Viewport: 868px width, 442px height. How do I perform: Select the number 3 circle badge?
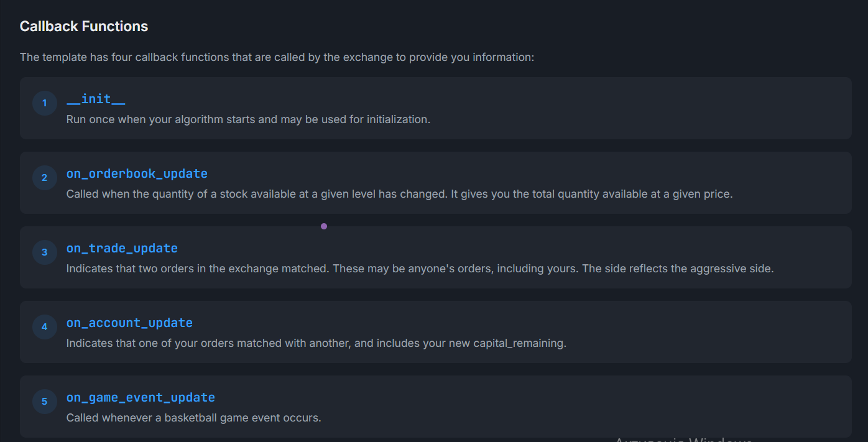(x=44, y=252)
